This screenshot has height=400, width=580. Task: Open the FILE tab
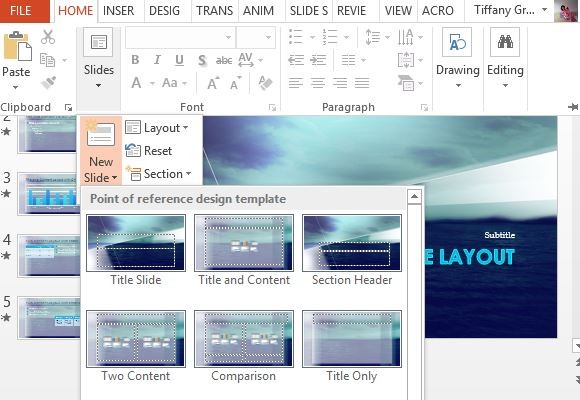pyautogui.click(x=21, y=10)
